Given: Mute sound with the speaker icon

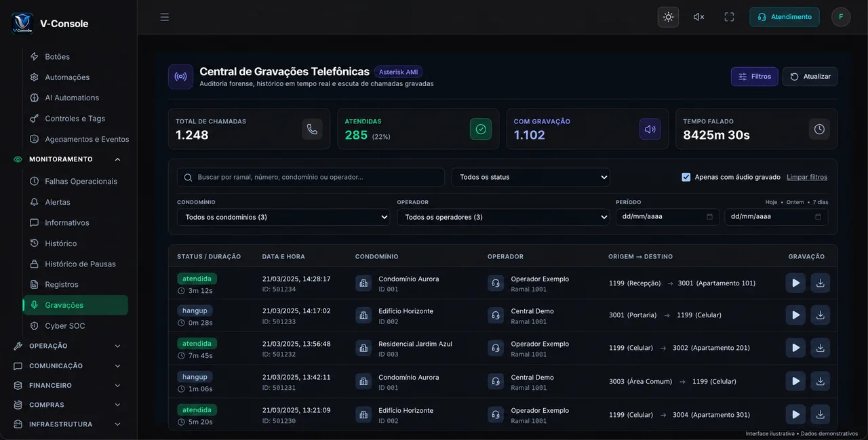Looking at the screenshot, I should [698, 17].
